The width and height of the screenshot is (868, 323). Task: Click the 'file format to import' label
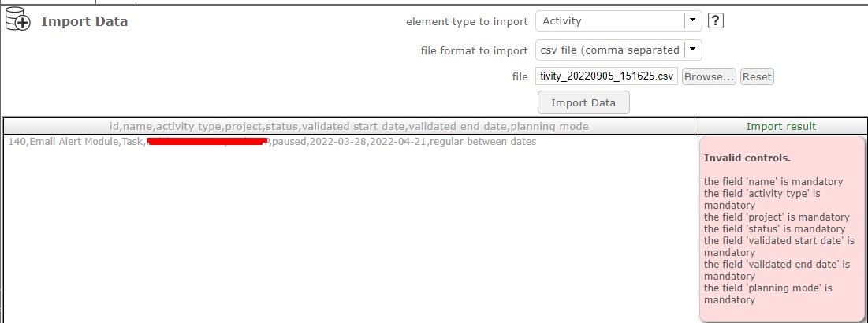click(474, 50)
